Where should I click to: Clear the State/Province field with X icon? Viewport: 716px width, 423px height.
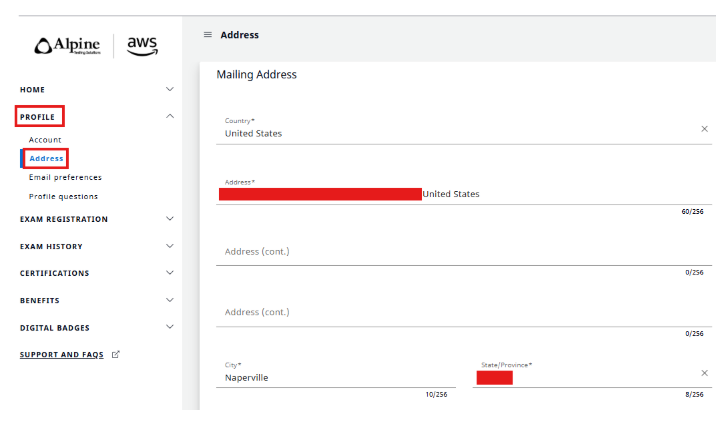point(704,373)
